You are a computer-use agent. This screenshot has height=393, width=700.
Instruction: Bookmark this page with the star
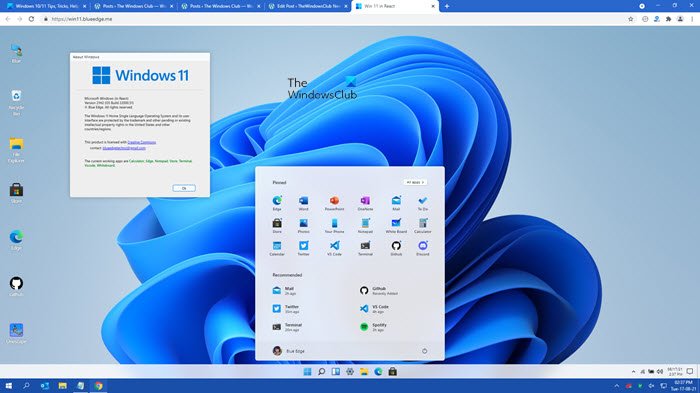(630, 19)
